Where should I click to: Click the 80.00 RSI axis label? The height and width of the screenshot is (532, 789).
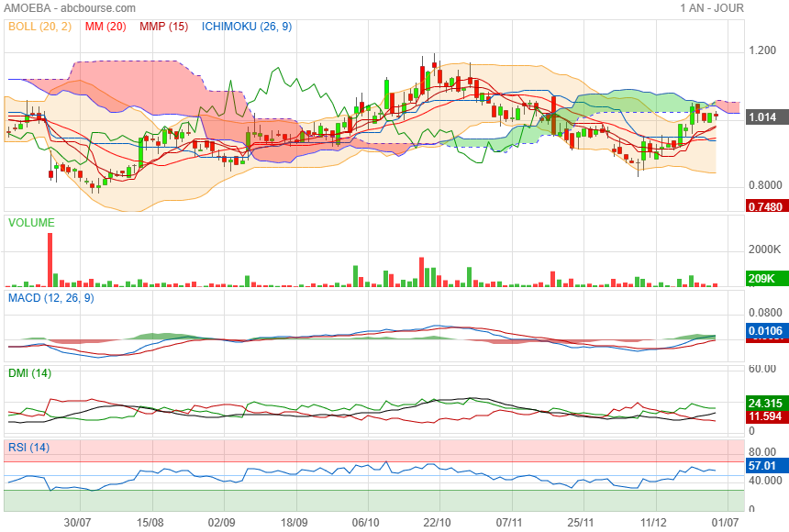(762, 451)
